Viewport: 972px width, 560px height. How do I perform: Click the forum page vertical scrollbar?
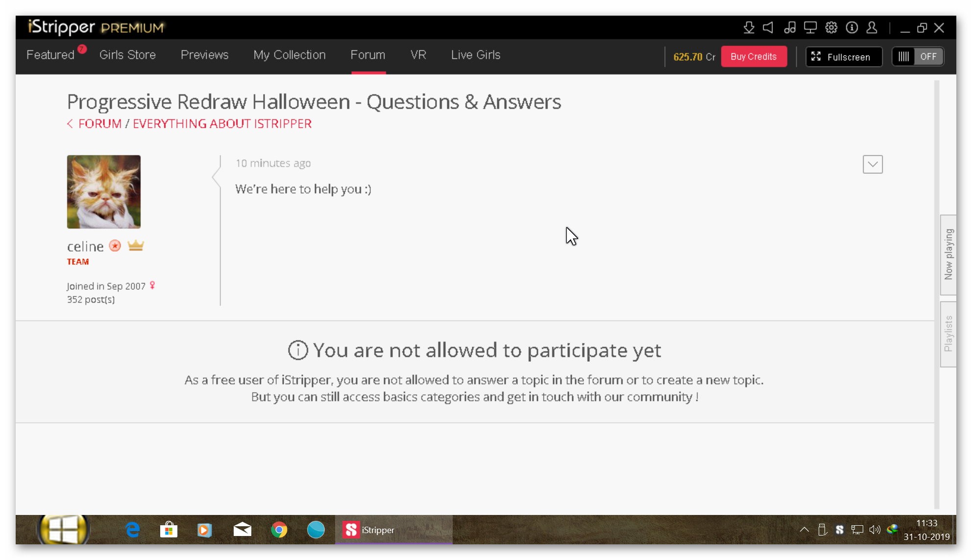936,294
